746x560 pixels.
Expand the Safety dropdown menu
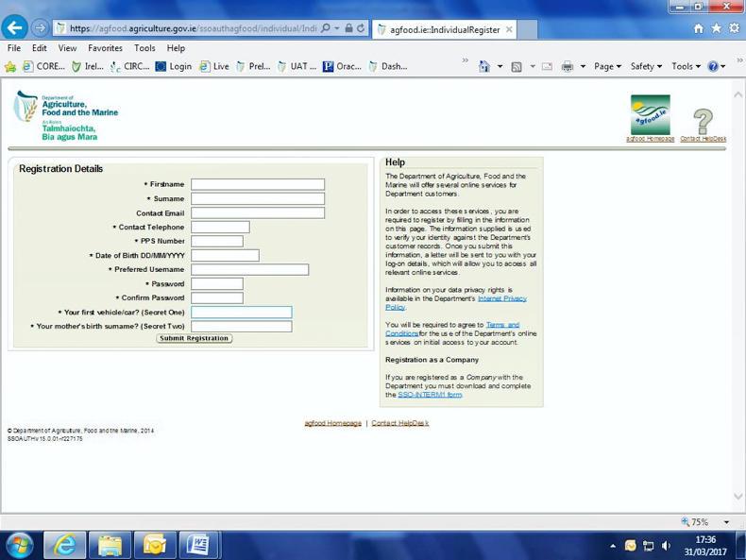click(646, 67)
